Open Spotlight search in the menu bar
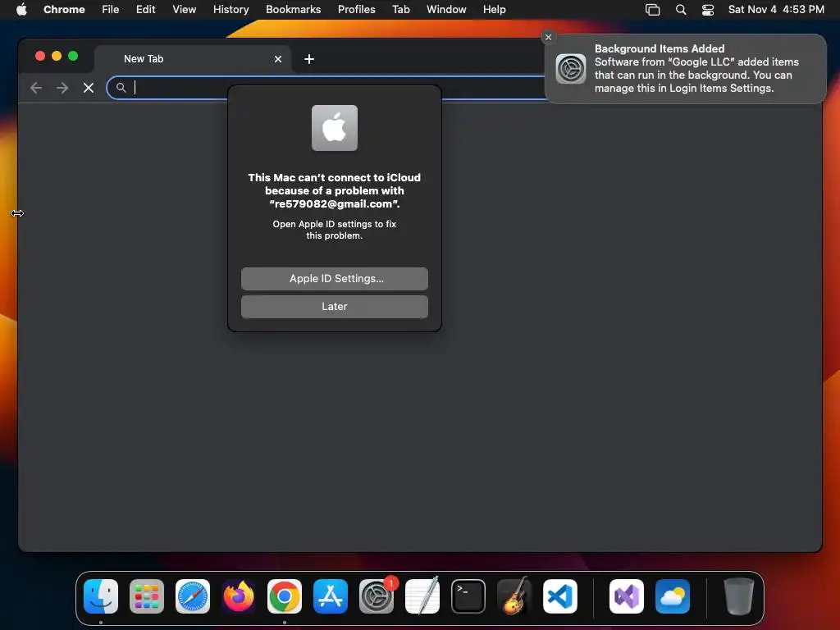840x630 pixels. pos(681,10)
